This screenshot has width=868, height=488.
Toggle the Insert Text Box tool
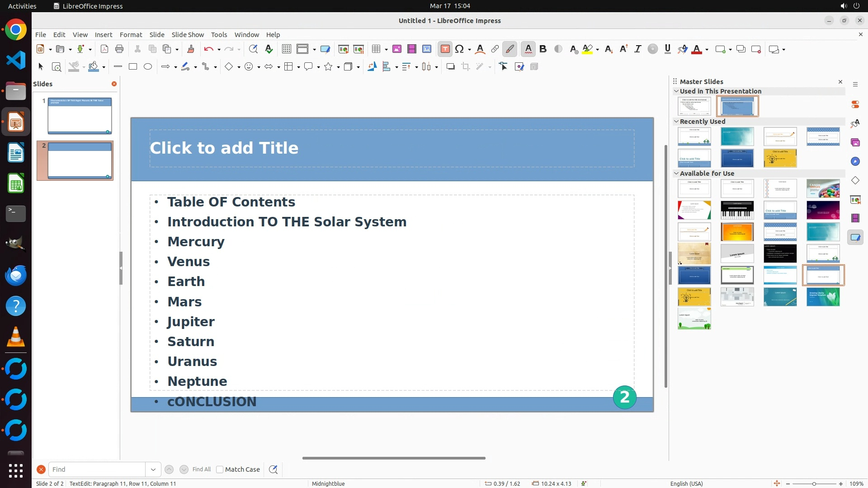click(445, 49)
